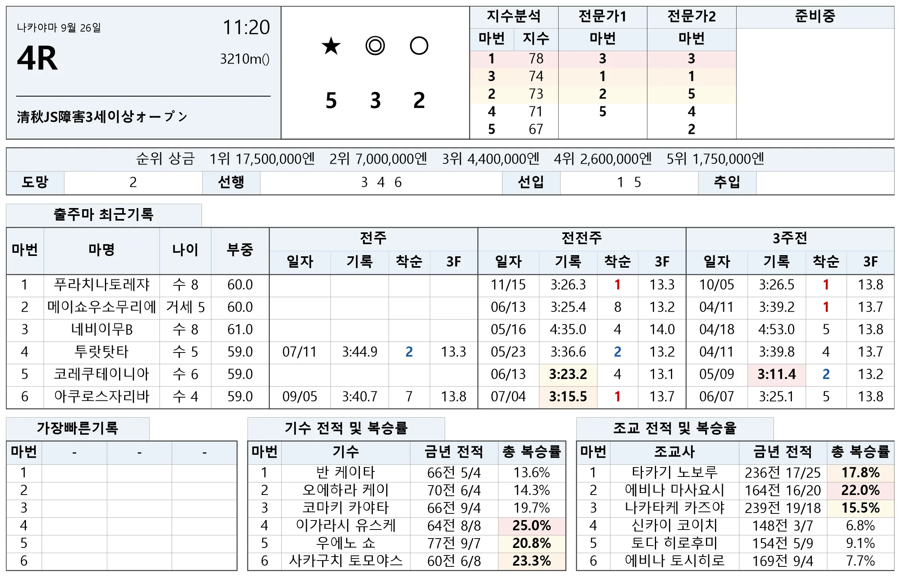Click the single circle prediction symbol
This screenshot has height=588, width=900.
(x=419, y=46)
